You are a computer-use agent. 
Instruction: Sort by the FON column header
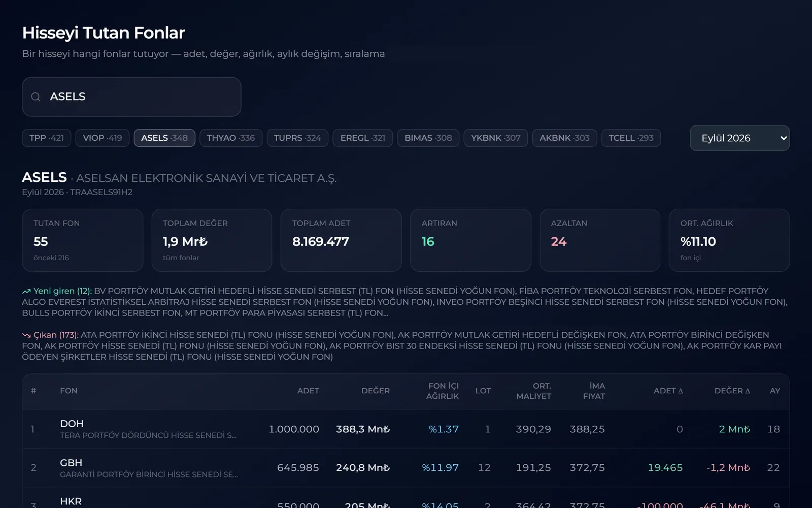(x=69, y=391)
